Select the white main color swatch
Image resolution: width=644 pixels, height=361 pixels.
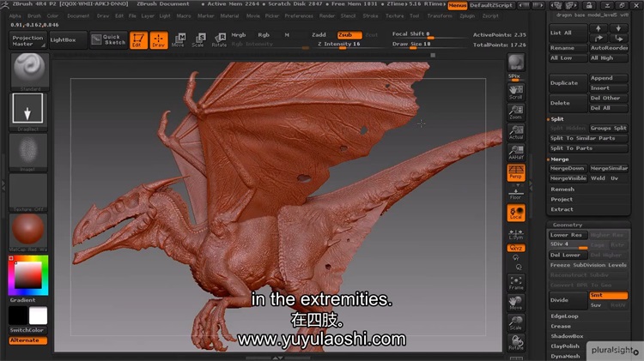[x=38, y=316]
